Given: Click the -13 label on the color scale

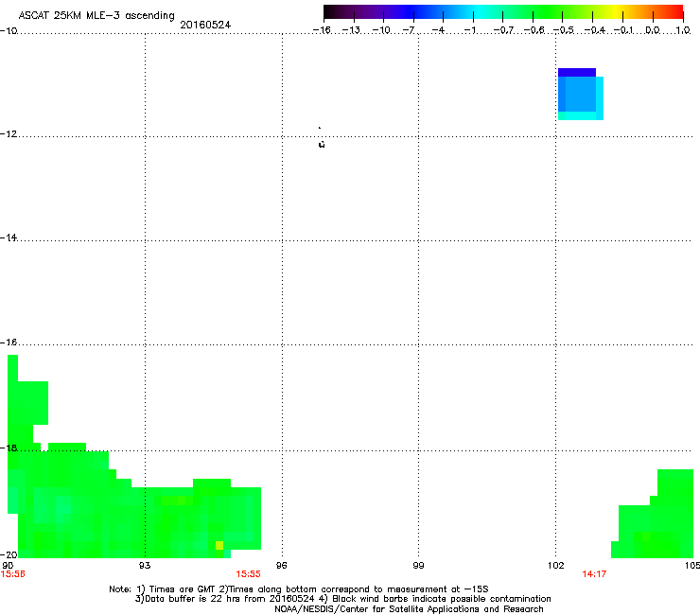Looking at the screenshot, I should pos(351,30).
